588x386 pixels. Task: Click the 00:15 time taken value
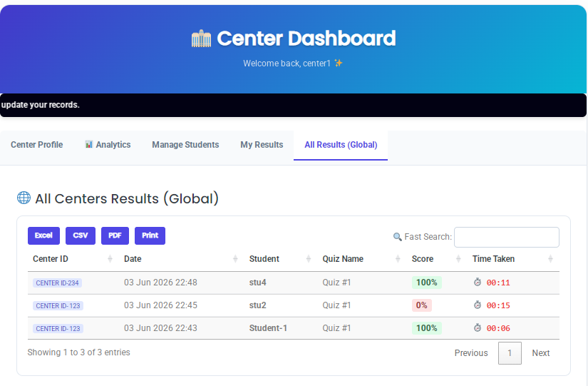click(498, 305)
